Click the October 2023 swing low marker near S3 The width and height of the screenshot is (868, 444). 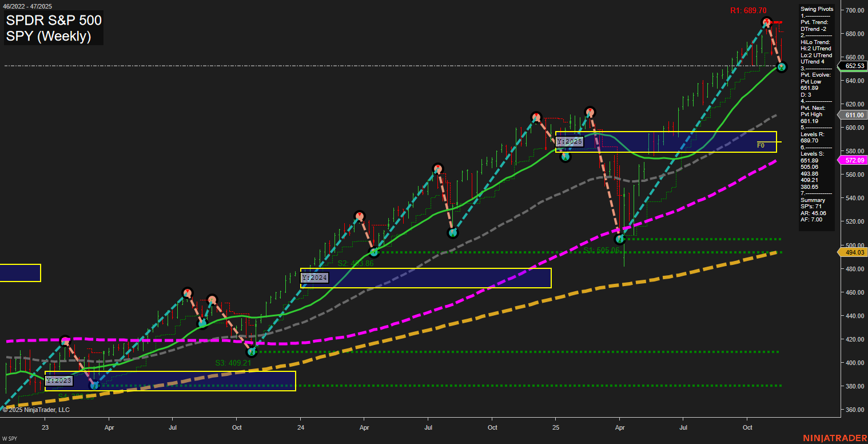coord(250,352)
